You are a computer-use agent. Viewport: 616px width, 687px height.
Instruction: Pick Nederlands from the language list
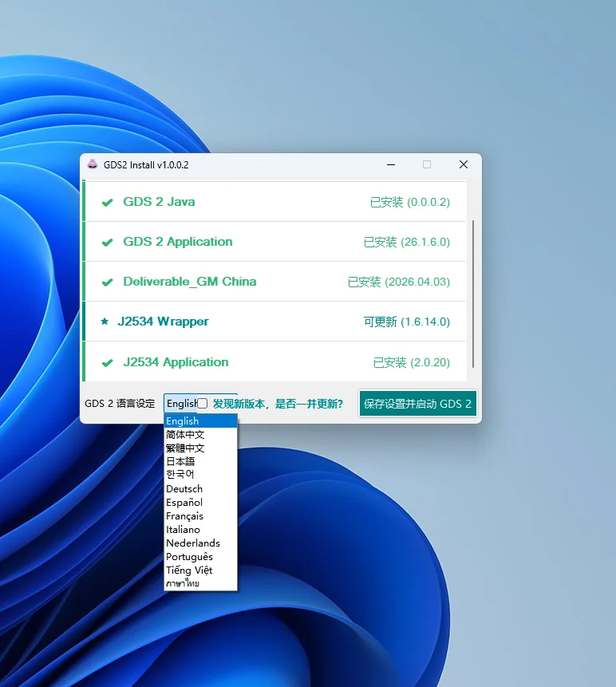point(200,543)
